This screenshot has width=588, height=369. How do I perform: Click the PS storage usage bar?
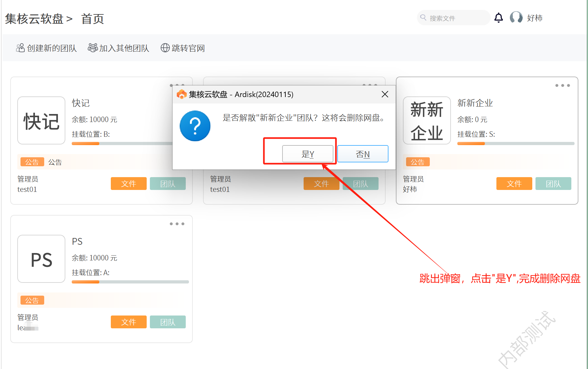pyautogui.click(x=130, y=282)
